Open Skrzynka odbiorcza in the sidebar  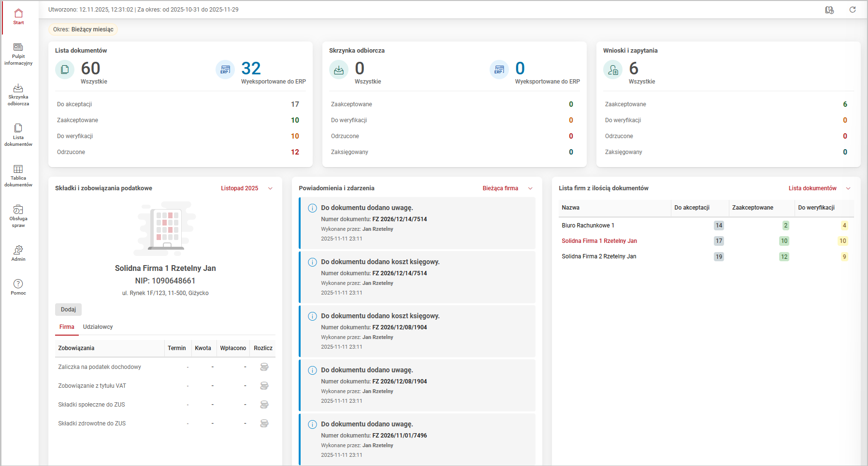tap(18, 94)
